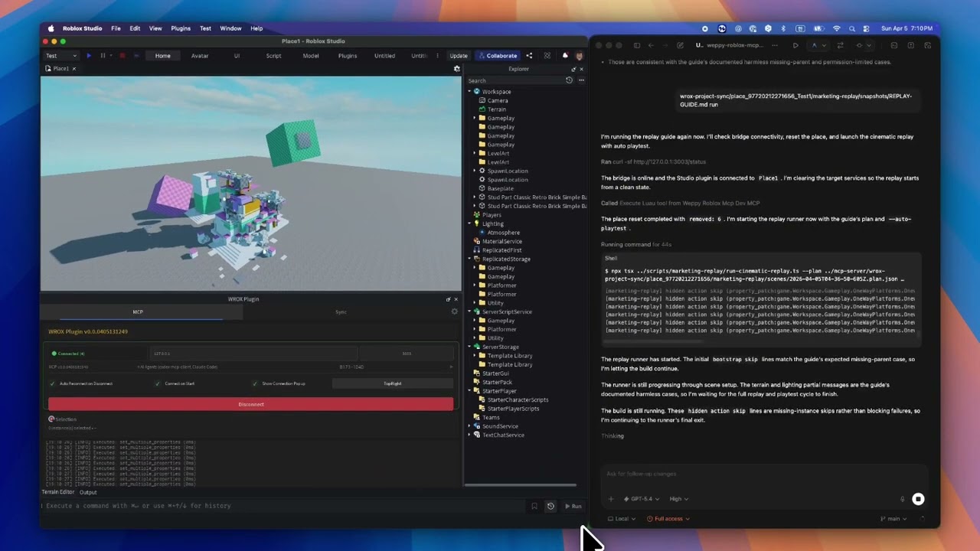This screenshot has height=551, width=980.
Task: Click the microphone icon in chat input
Action: (x=902, y=499)
